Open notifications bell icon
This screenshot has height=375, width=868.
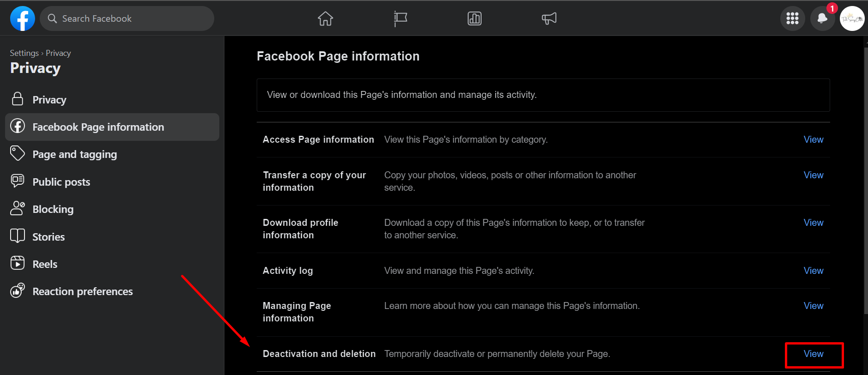[x=822, y=18]
